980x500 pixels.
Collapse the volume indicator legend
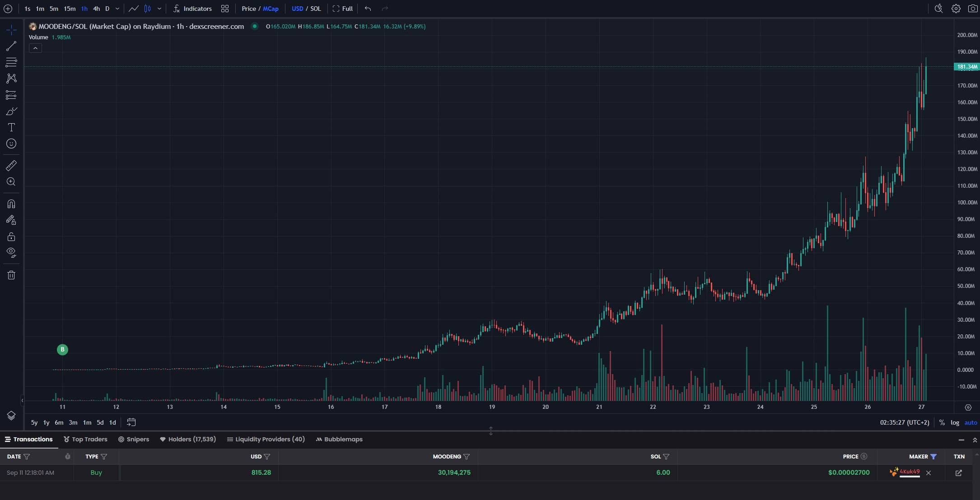click(35, 48)
